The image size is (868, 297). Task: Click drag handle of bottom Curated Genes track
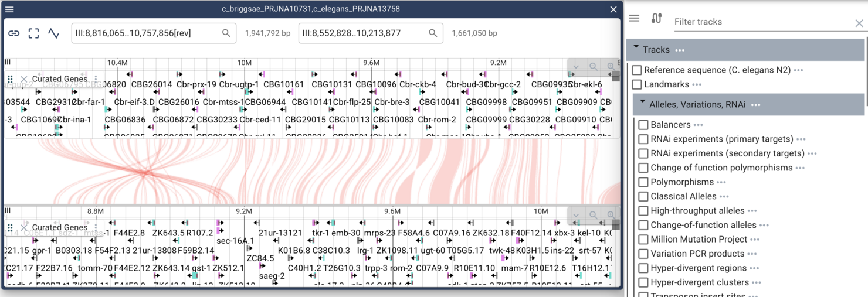(10, 227)
